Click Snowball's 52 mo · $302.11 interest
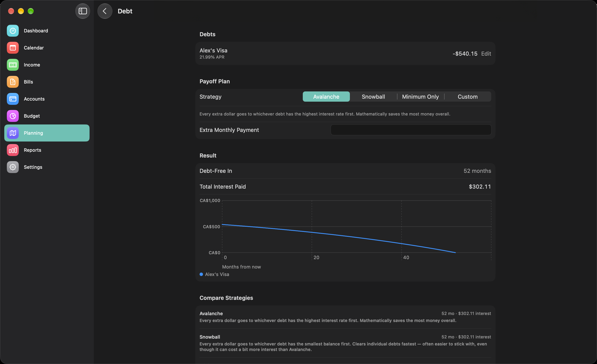 coord(466,337)
